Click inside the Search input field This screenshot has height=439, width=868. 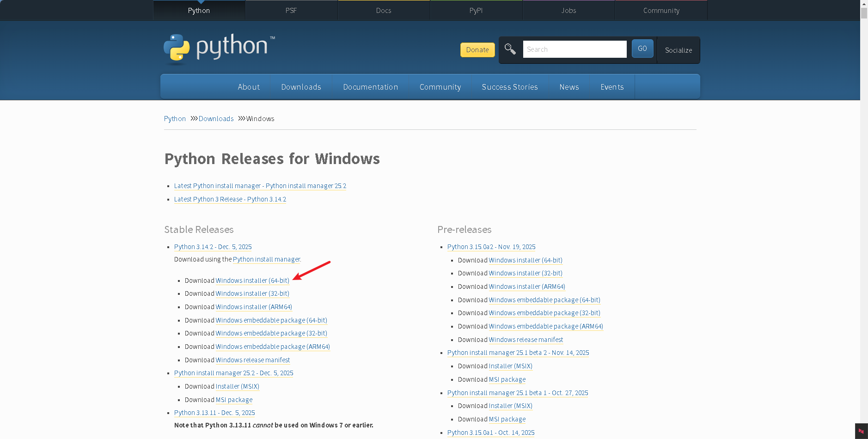(x=575, y=49)
